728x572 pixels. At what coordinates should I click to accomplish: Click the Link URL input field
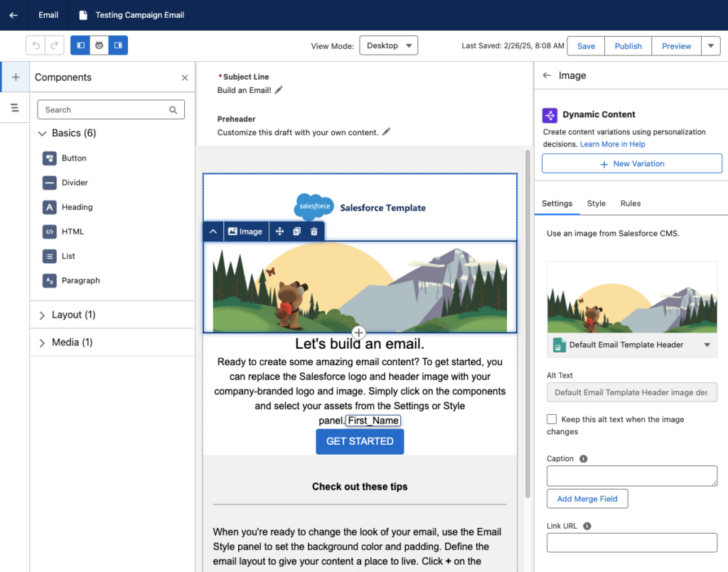631,543
